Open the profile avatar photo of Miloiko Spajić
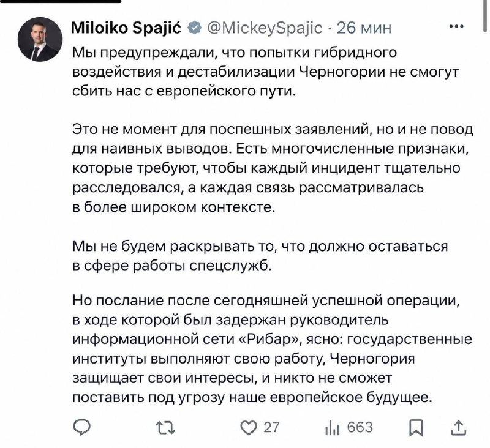Screen dimensions: 490x448 point(40,39)
